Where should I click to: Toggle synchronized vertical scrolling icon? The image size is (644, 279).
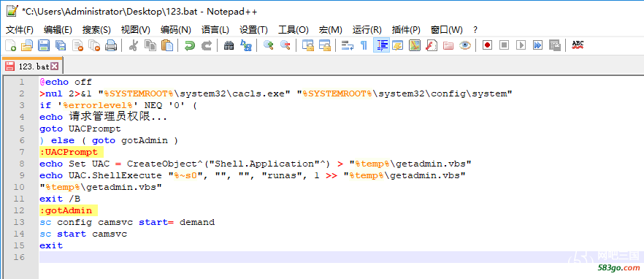tap(307, 45)
